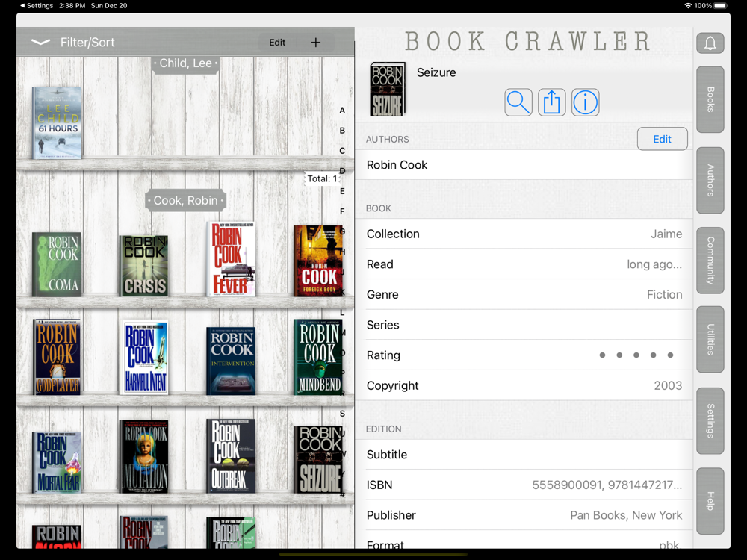Open the Foreign Body book cover
Image resolution: width=747 pixels, height=560 pixels.
point(318,261)
